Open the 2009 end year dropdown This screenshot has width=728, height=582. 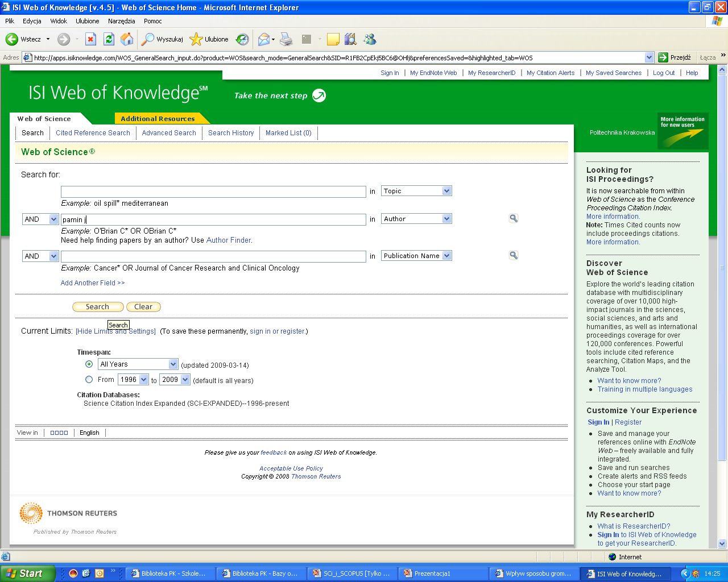pyautogui.click(x=175, y=379)
